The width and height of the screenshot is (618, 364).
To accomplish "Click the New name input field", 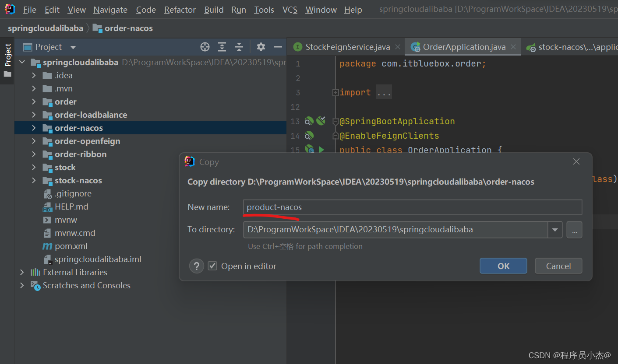I will (x=413, y=207).
